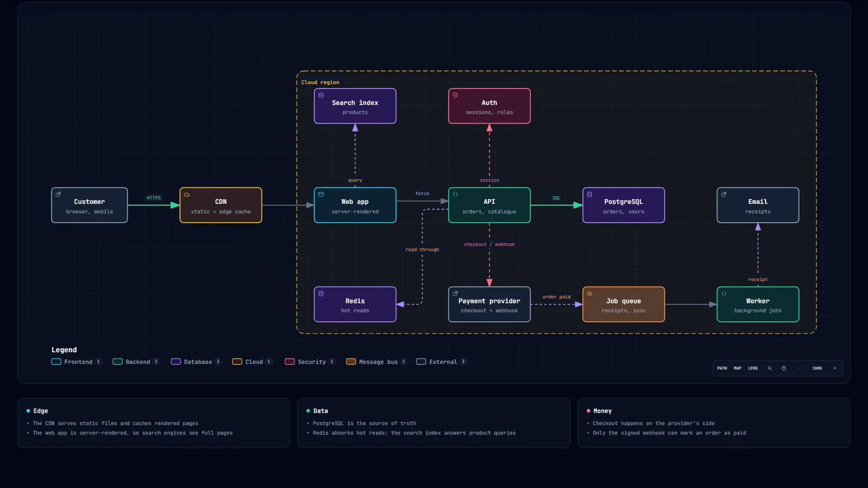Toggle the Security legend filter
The height and width of the screenshot is (488, 868).
click(x=310, y=362)
